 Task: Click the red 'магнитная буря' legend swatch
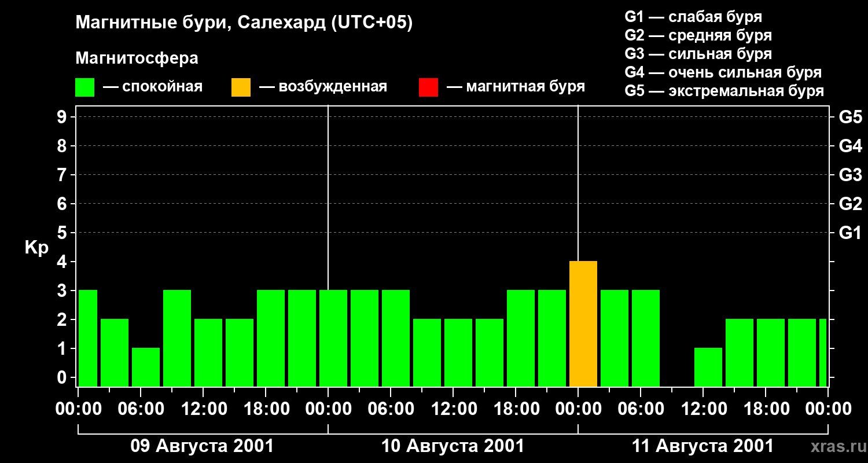(x=428, y=87)
